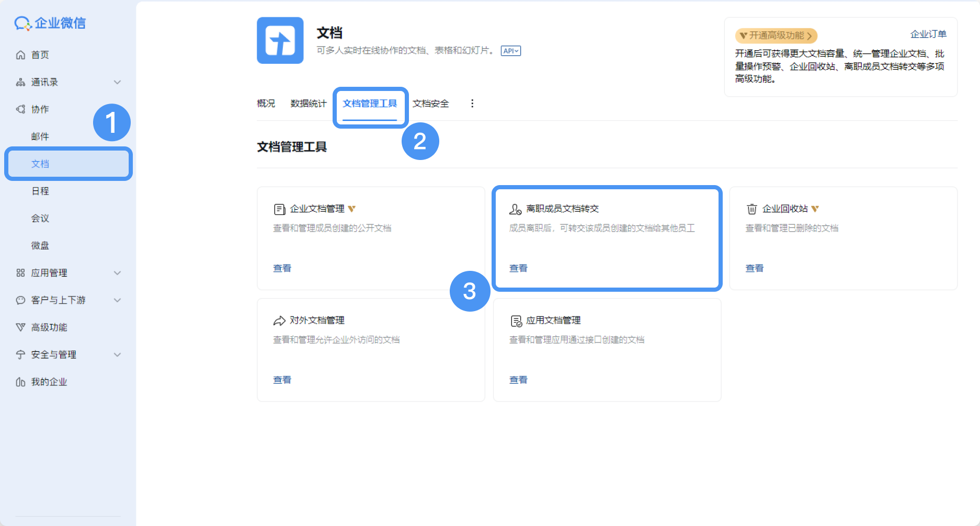Click the 开通高级功能 button

click(776, 36)
